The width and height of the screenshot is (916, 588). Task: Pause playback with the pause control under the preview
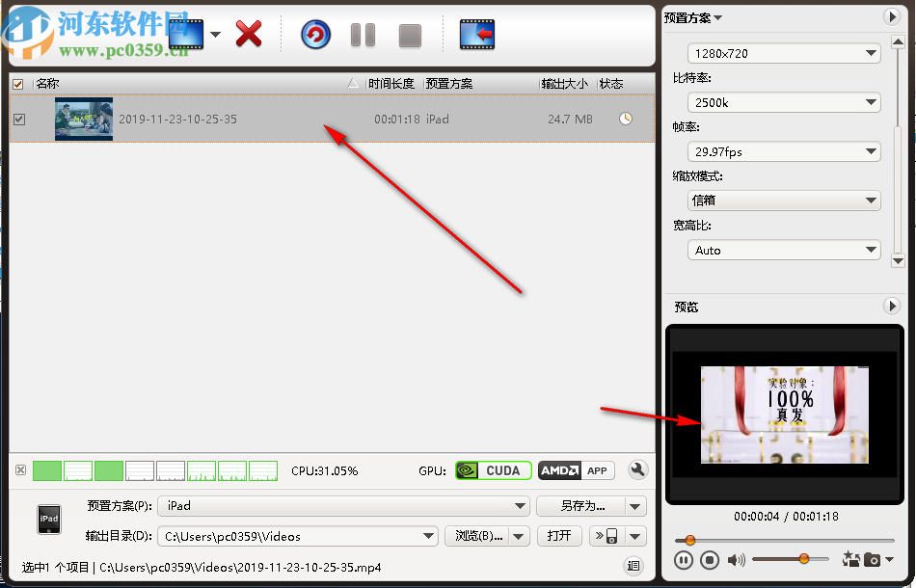pos(684,559)
